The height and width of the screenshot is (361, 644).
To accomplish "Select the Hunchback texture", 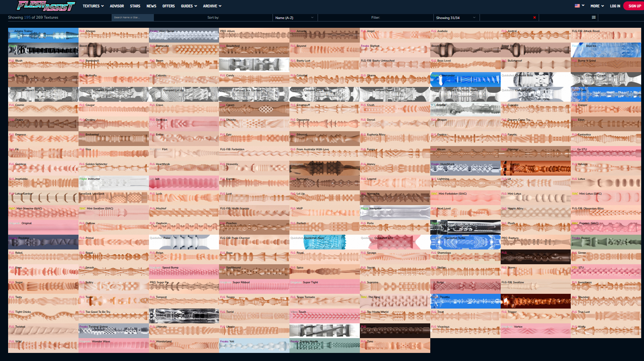I will (x=465, y=168).
